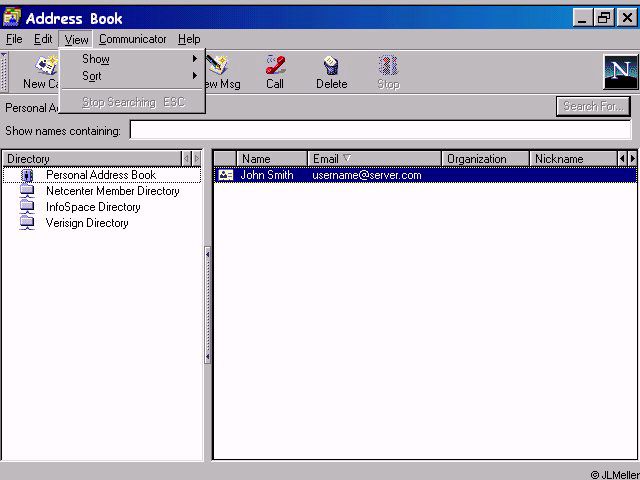Sort by the Email column header
The width and height of the screenshot is (640, 480).
pyautogui.click(x=375, y=158)
